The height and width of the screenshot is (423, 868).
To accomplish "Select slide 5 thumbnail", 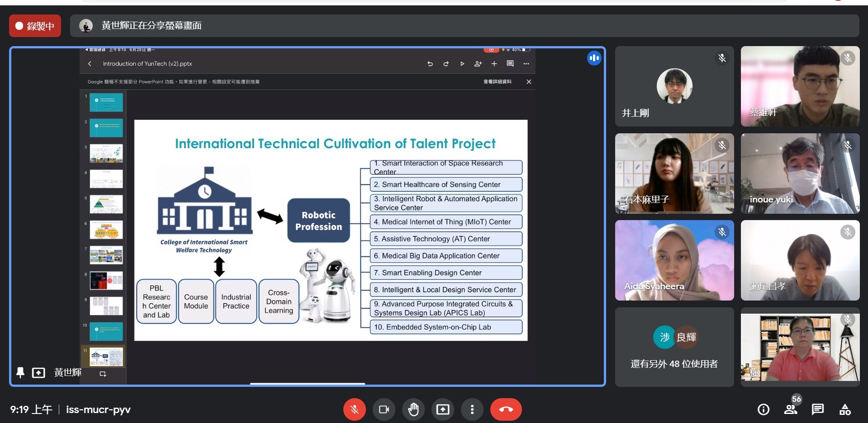I will click(106, 204).
